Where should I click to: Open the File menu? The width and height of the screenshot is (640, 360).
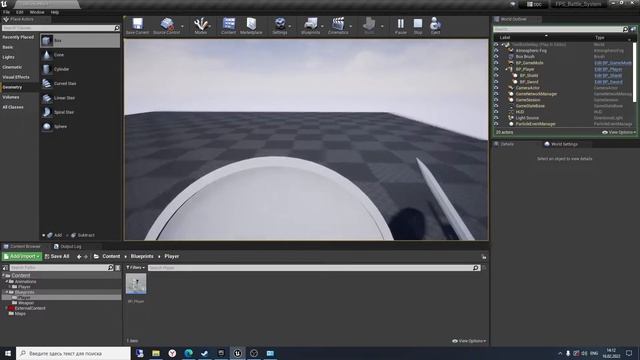tap(7, 12)
